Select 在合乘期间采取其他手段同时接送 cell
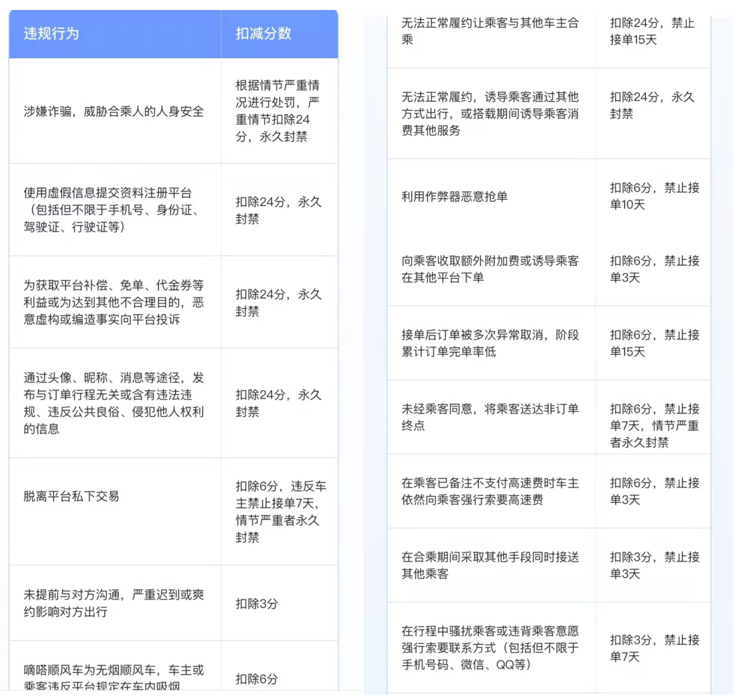Viewport: 742px width, 700px height. tap(491, 565)
